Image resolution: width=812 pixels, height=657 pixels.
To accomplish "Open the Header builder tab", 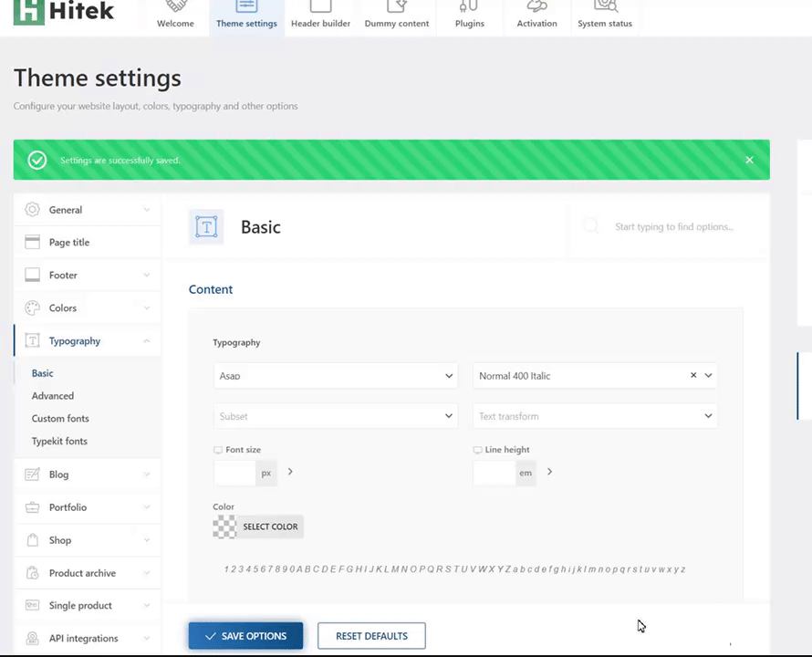I will pyautogui.click(x=320, y=17).
